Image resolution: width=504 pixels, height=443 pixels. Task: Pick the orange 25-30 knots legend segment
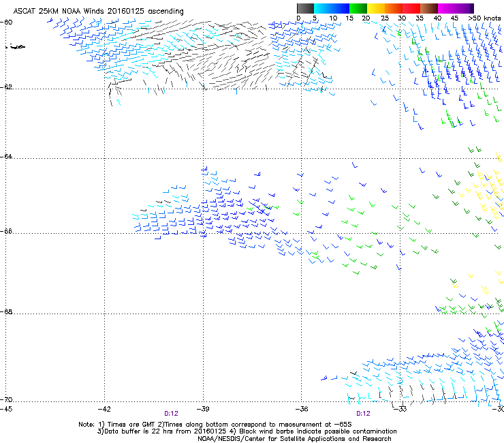(394, 8)
